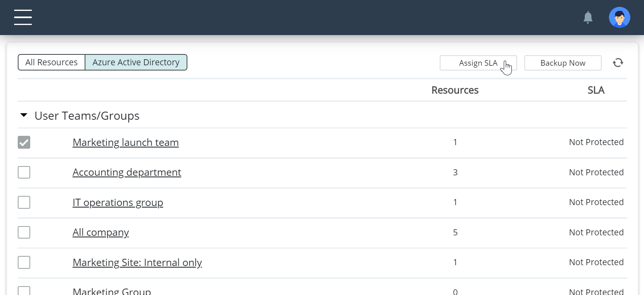Switch to the All Resources tab
This screenshot has width=644, height=295.
[x=52, y=62]
